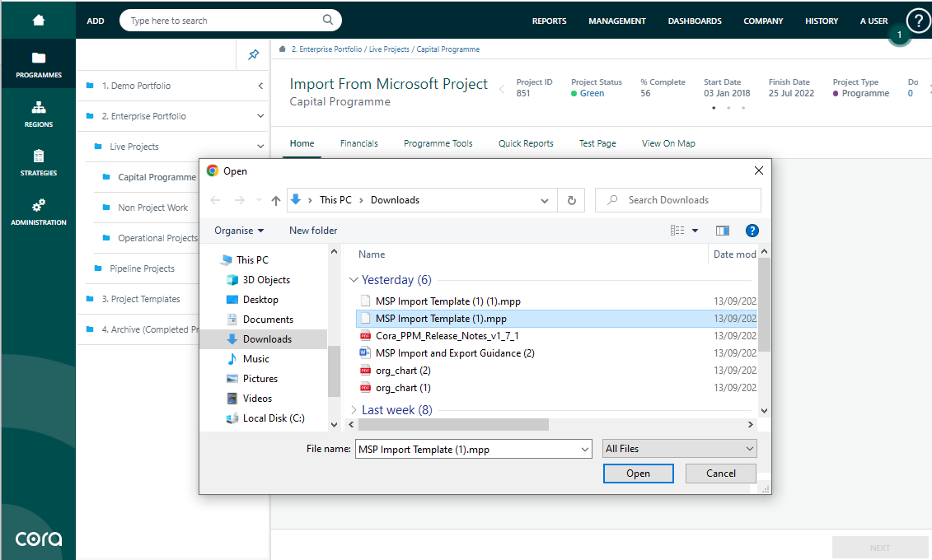Open the Strategies section
Image resolution: width=932 pixels, height=560 pixels.
39,163
